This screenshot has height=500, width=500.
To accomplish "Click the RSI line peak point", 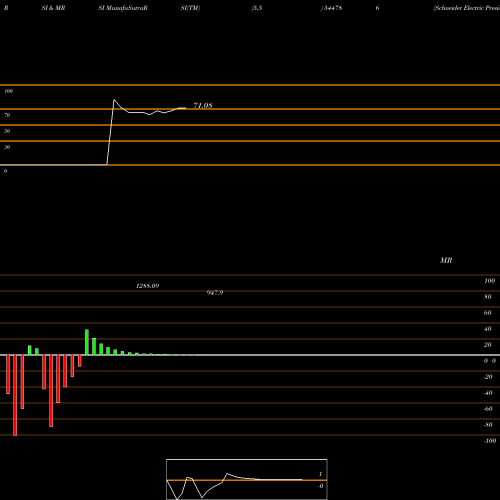I will [114, 100].
